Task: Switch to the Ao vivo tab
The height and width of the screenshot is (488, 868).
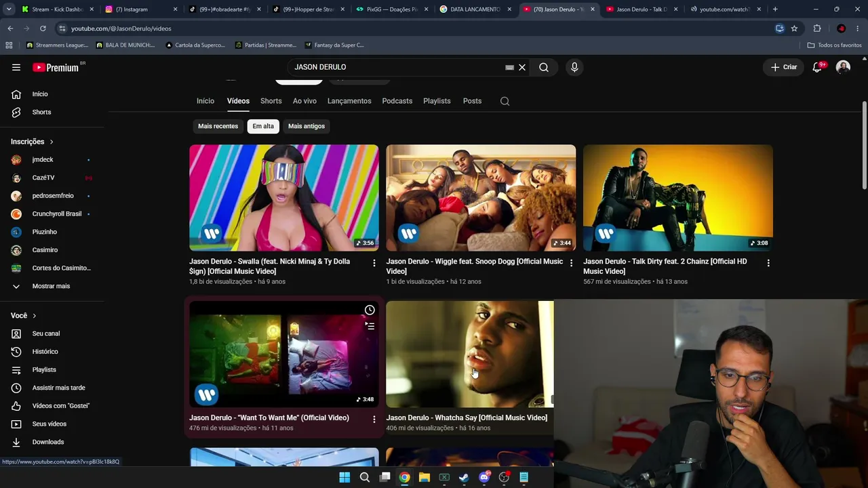Action: pos(304,101)
